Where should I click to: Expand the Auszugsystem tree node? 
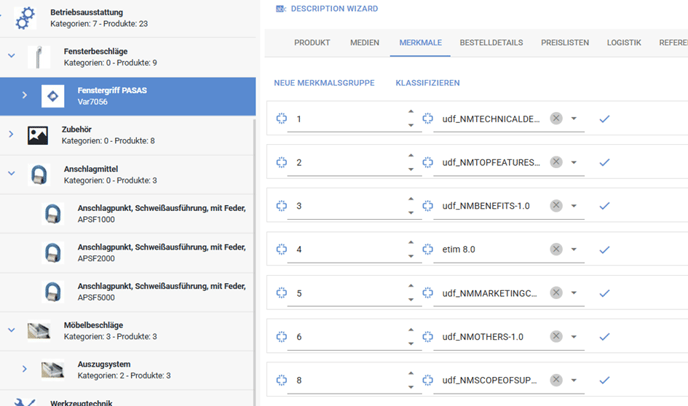point(23,369)
